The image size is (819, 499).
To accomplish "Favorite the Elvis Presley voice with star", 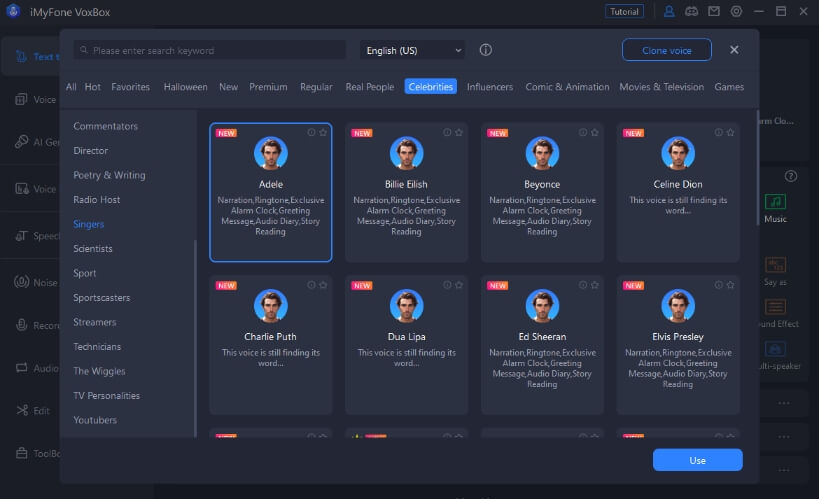I will (730, 285).
